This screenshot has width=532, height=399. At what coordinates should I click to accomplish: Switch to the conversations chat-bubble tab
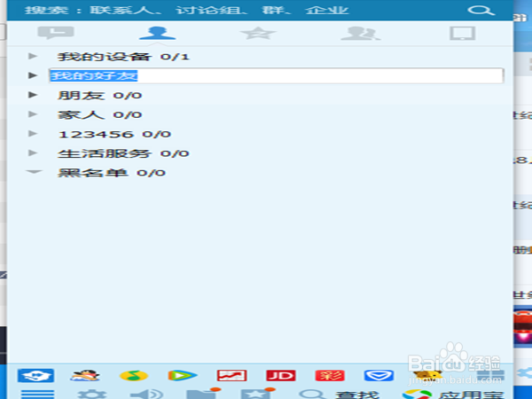[x=56, y=33]
